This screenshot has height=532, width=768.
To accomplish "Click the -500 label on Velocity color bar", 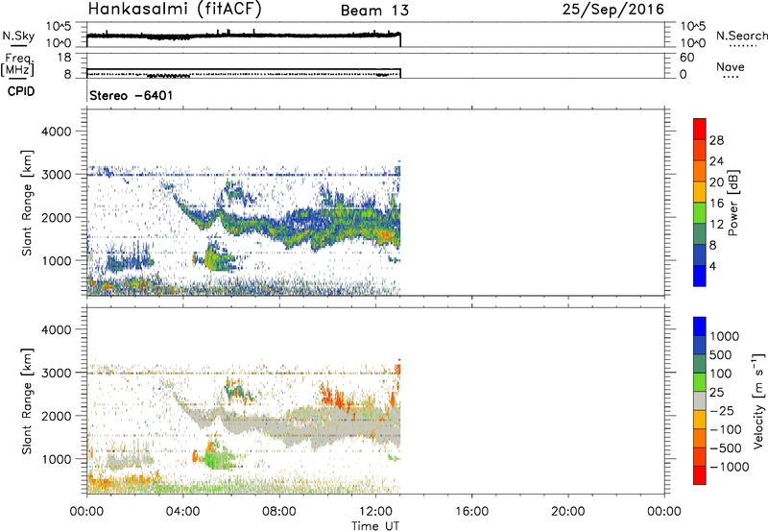I will click(x=726, y=448).
